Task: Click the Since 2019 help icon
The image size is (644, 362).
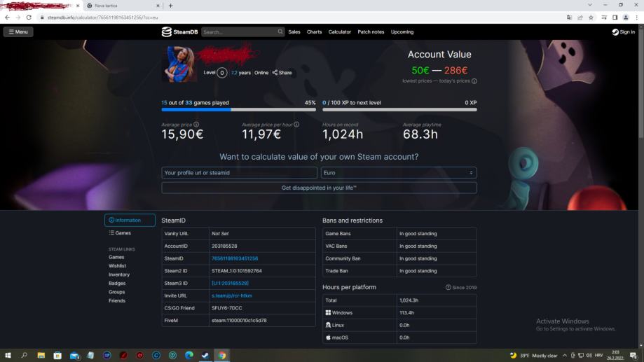Action: pyautogui.click(x=448, y=287)
